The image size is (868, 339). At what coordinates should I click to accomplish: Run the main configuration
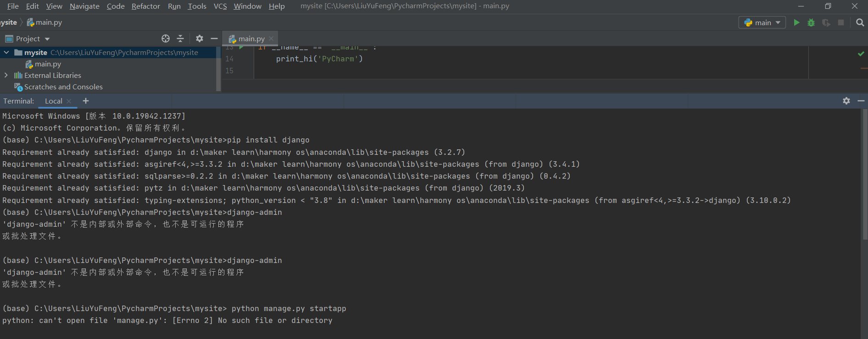point(796,22)
